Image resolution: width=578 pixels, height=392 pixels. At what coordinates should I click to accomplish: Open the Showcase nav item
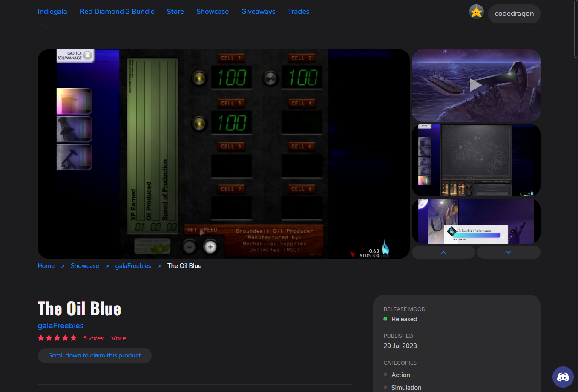point(213,12)
